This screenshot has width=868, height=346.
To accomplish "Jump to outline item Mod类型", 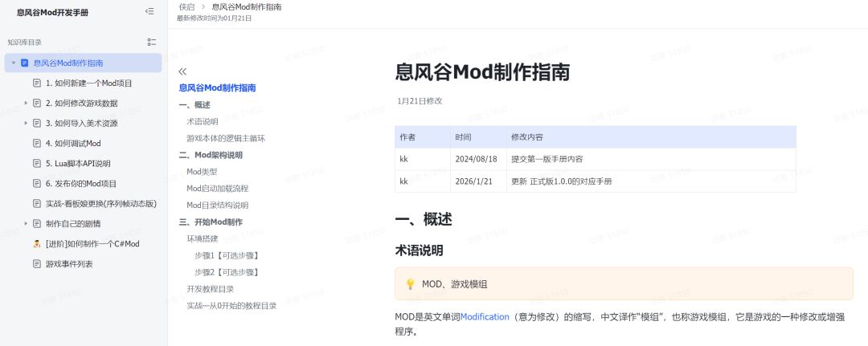I will [x=202, y=171].
